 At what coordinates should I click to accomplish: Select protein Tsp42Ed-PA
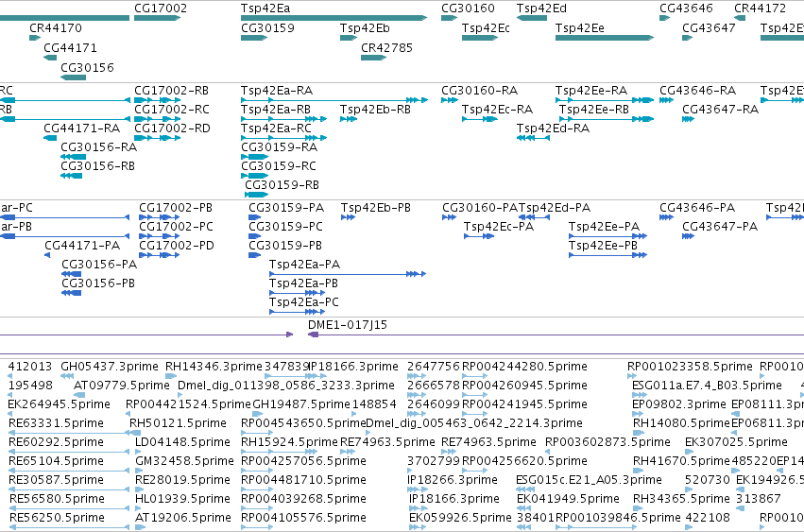[x=555, y=208]
